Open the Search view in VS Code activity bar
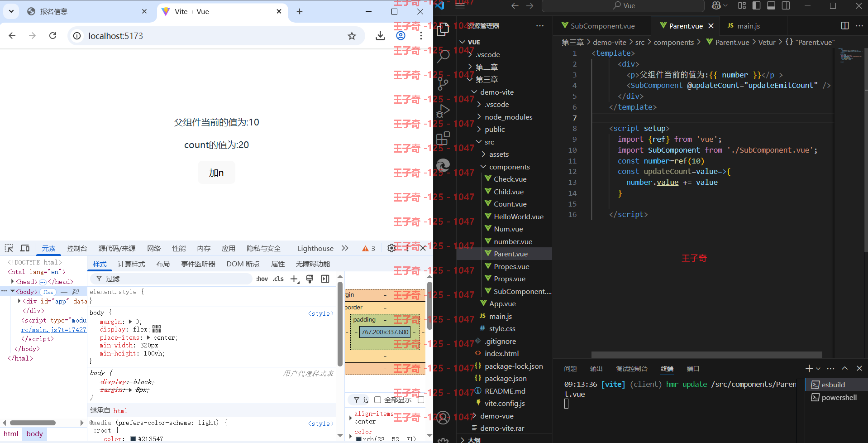 [443, 56]
